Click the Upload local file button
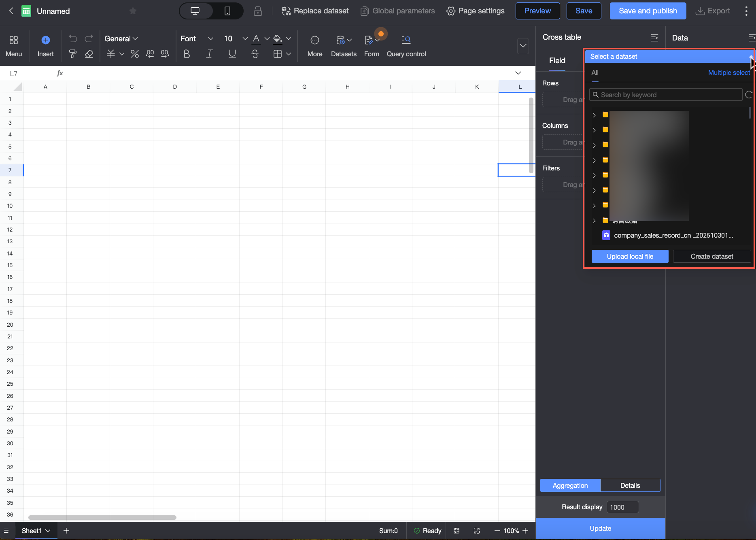Viewport: 756px width, 540px height. 630,256
